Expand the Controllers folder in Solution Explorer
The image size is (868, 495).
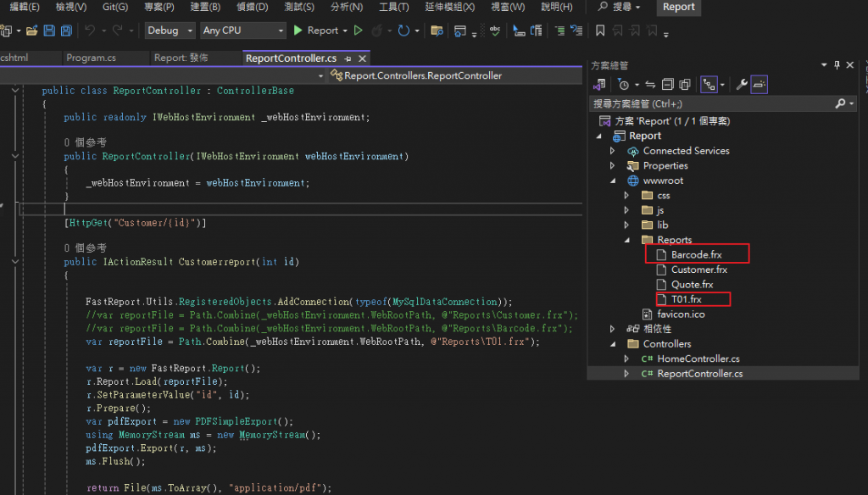click(613, 344)
